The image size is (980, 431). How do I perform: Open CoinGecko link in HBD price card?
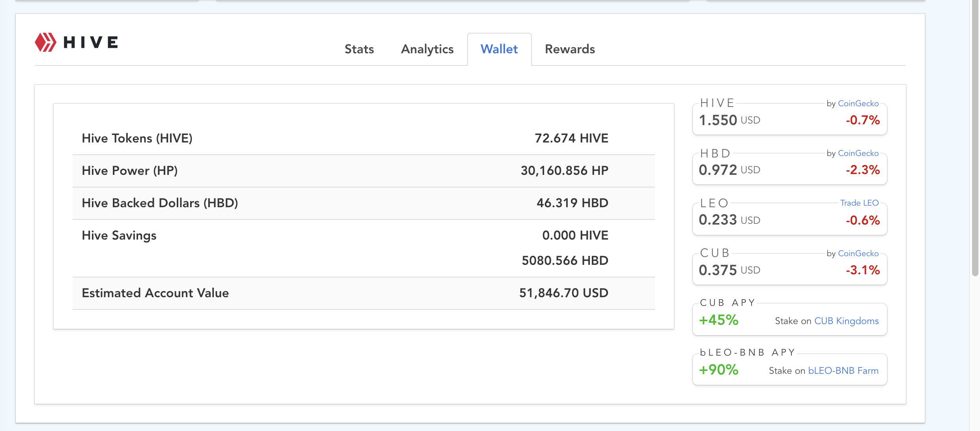point(858,153)
